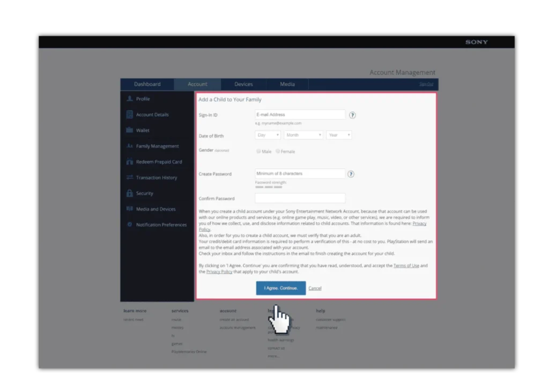The image size is (549, 392).
Task: Click help icon next to Sign-In ID
Action: click(x=352, y=115)
